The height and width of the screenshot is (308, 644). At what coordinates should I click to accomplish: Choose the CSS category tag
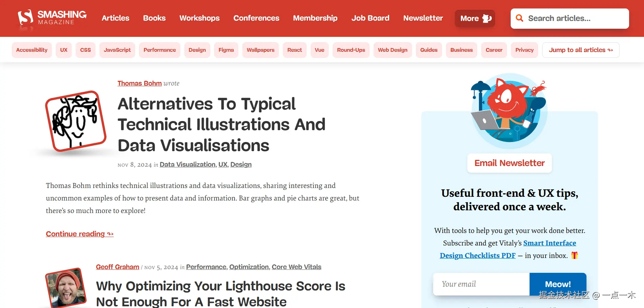click(x=85, y=50)
